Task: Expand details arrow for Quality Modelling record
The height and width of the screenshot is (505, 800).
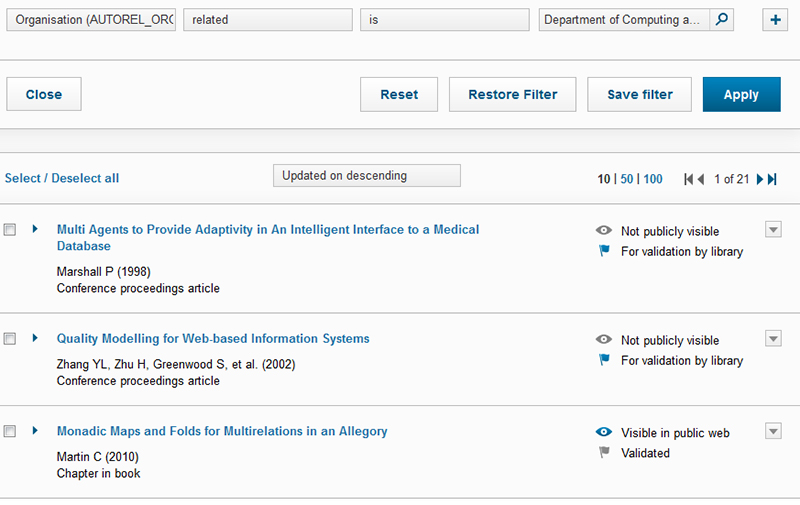Action: (x=35, y=338)
